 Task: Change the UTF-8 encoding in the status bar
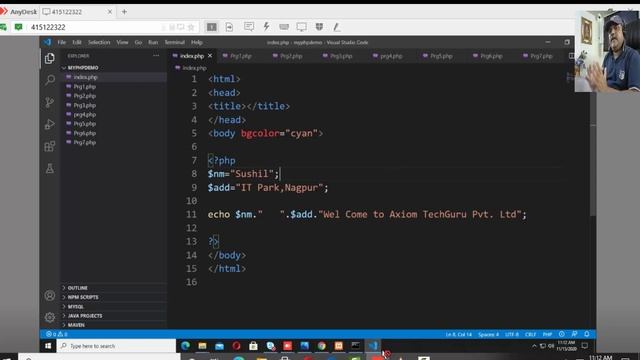512,334
